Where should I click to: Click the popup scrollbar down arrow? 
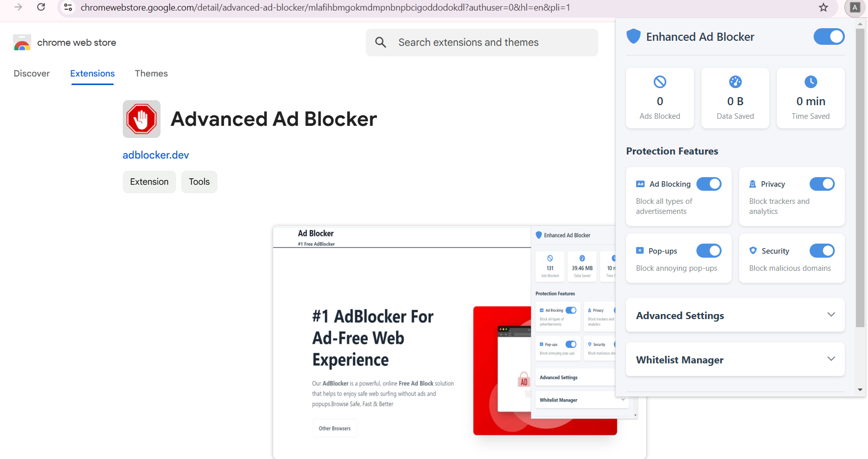coord(860,390)
